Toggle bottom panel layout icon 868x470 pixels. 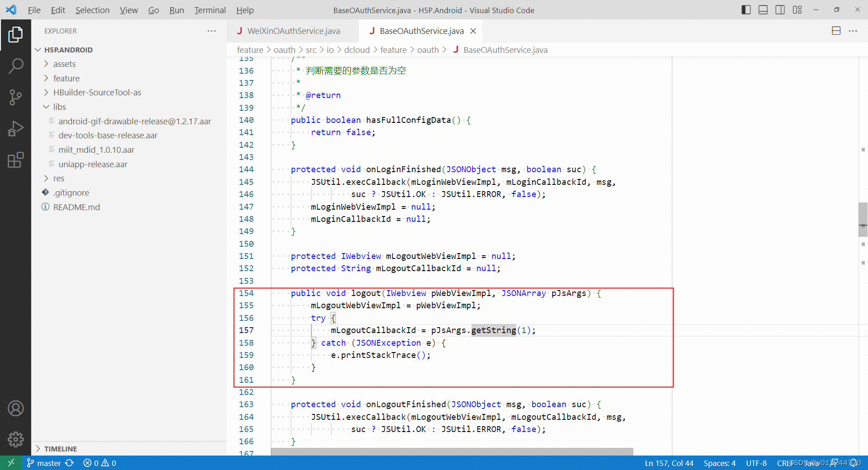point(763,10)
